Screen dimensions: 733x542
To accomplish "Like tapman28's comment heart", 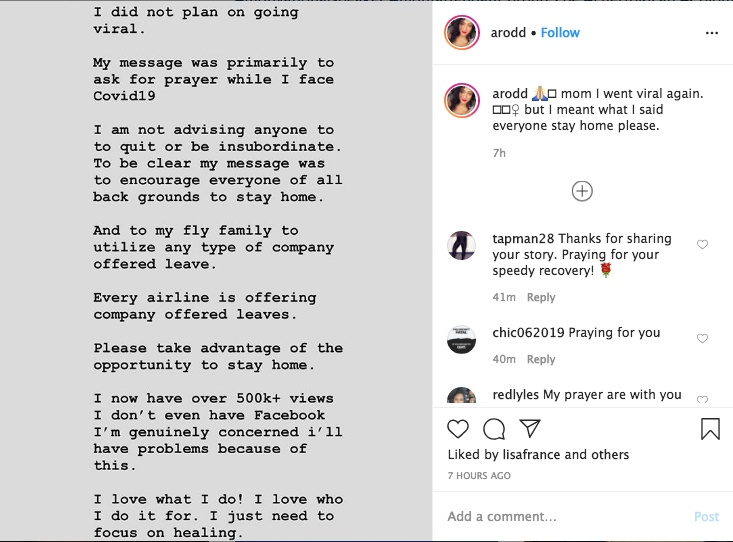I will tap(702, 244).
